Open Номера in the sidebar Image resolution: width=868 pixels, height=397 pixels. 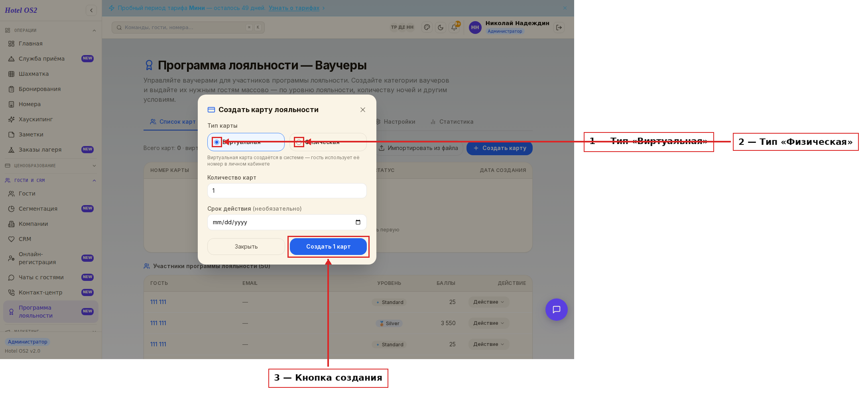coord(51,104)
